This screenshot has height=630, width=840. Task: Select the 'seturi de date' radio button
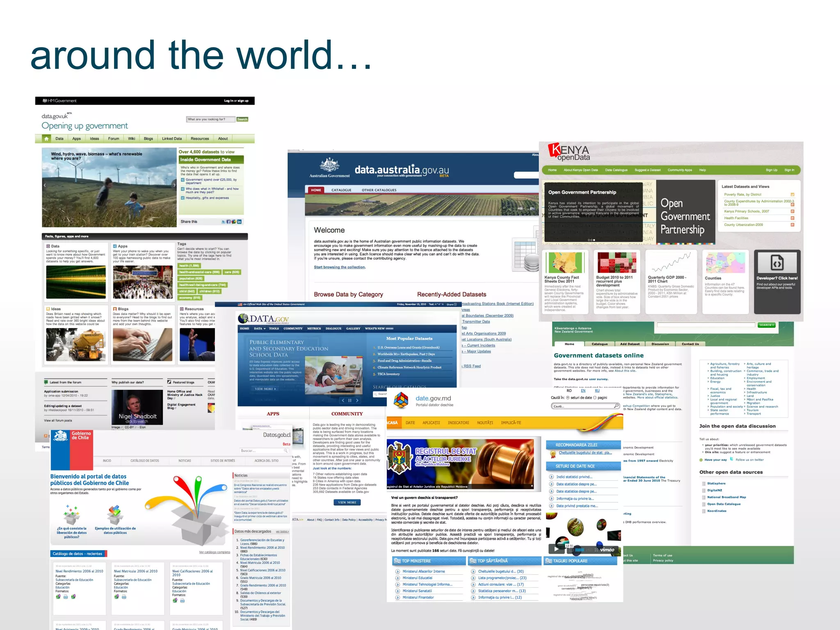point(568,397)
